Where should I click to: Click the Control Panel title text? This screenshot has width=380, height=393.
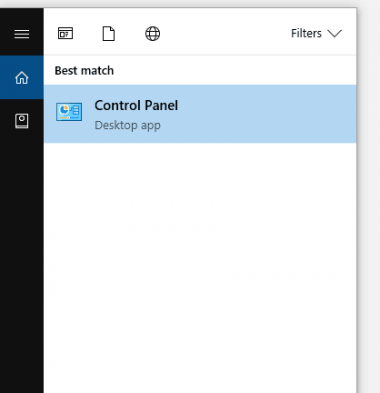tap(136, 106)
